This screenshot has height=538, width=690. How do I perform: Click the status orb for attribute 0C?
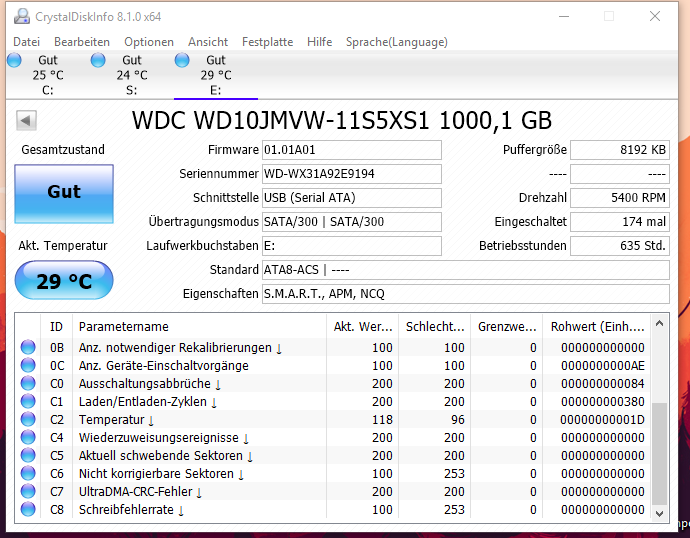point(28,365)
